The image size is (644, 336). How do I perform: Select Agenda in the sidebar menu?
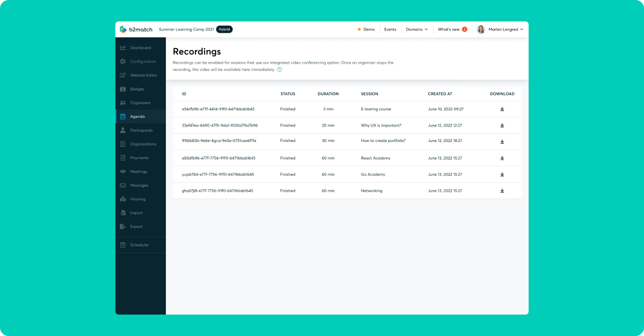[x=138, y=116]
